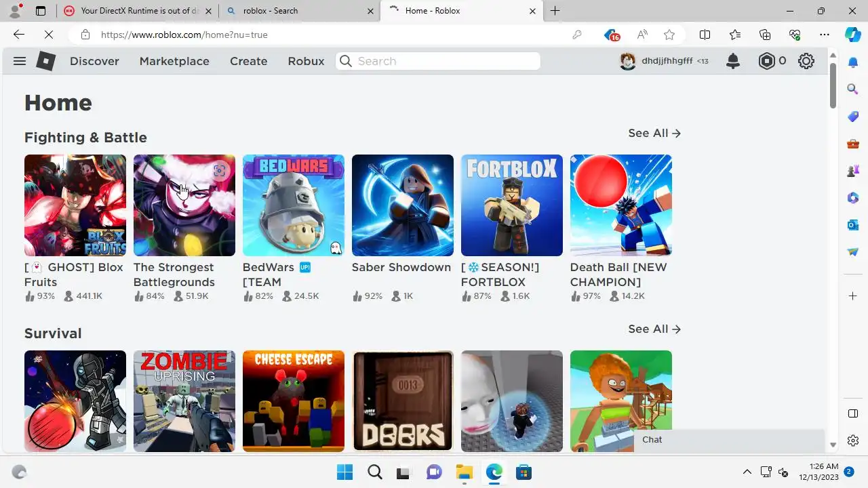Screen dimensions: 868x488
Task: Open the Roblox settings gear
Action: click(806, 61)
